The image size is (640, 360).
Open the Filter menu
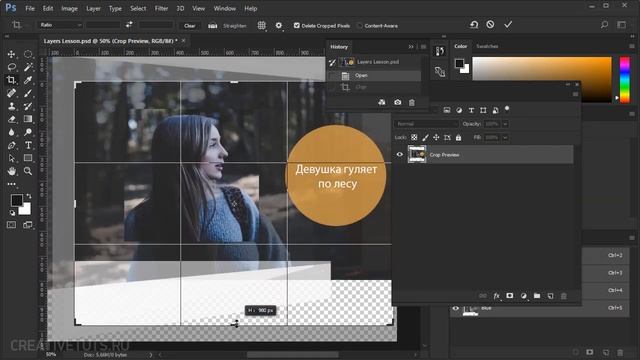tap(161, 8)
